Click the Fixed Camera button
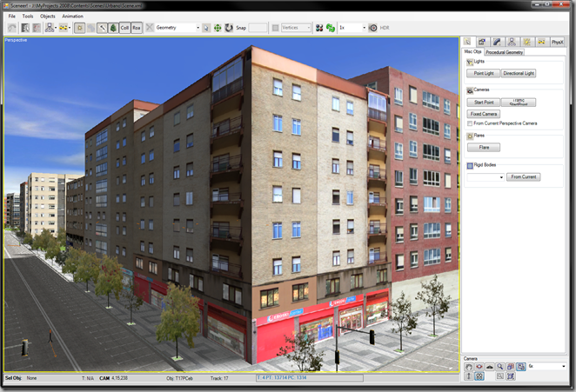This screenshot has height=392, width=576. pyautogui.click(x=484, y=114)
